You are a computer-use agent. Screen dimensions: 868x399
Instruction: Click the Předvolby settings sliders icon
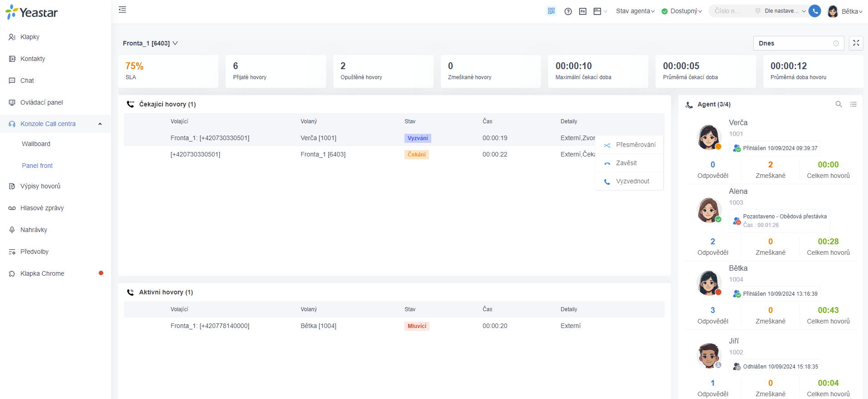coord(12,252)
